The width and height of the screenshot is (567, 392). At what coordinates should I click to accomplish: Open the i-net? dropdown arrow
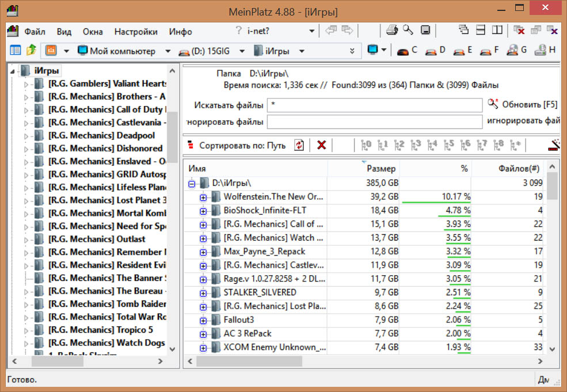311,31
